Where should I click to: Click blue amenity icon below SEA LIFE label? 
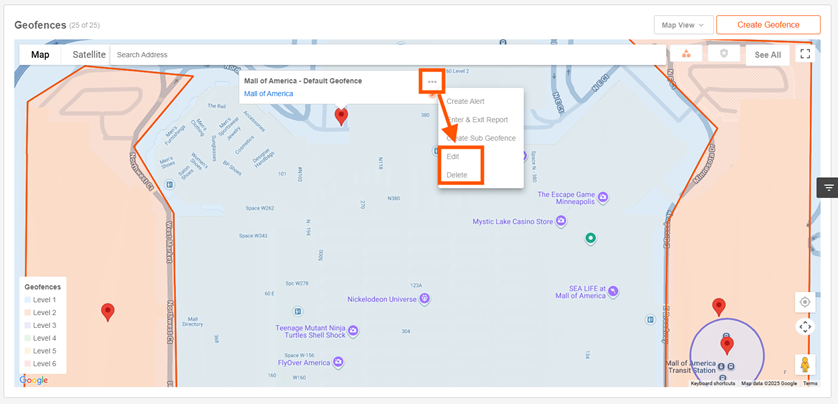[650, 319]
